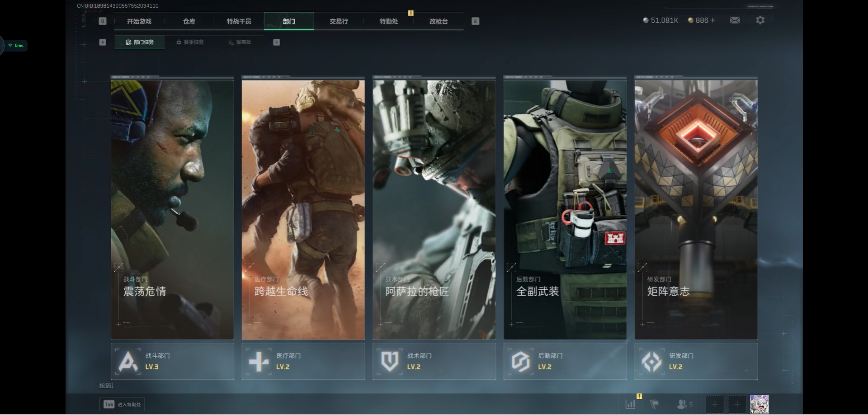Image resolution: width=868 pixels, height=415 pixels.
Task: Click Tab 进入特勤处 button
Action: click(x=122, y=404)
